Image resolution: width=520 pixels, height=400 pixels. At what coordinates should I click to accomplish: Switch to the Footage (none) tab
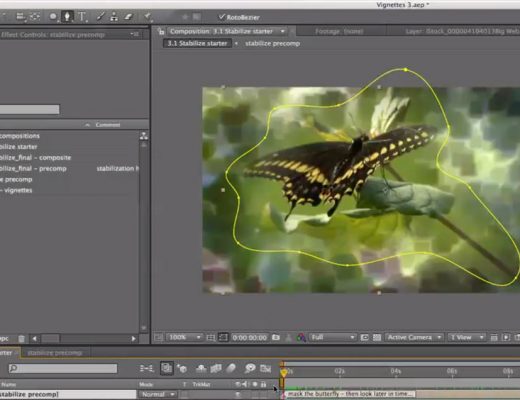339,32
